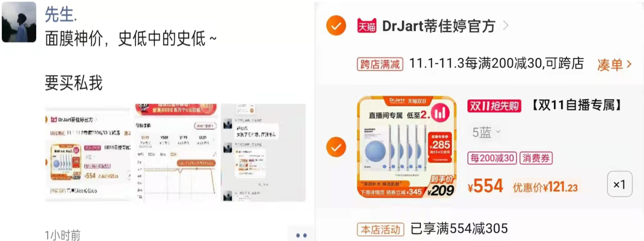Expand the 5蓝 variant dropdown
Viewport: 644px width, 241px height.
(486, 132)
